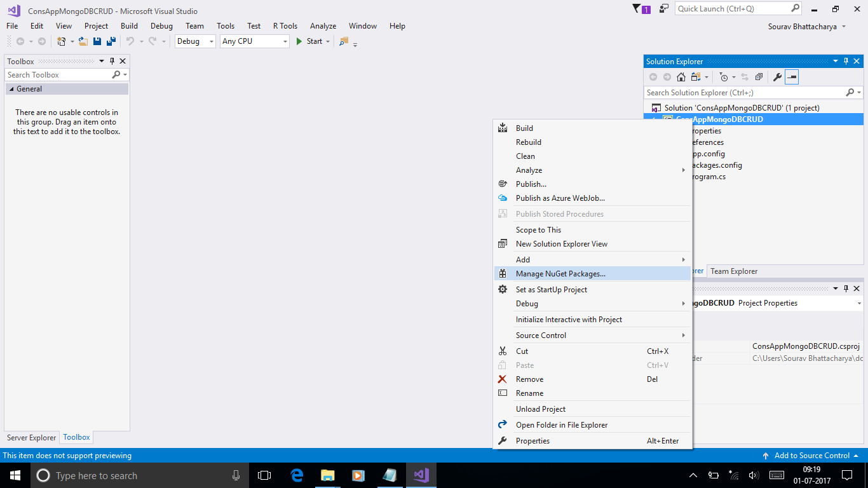This screenshot has height=488, width=868.
Task: Choose Set as StartUp Project
Action: point(593,289)
